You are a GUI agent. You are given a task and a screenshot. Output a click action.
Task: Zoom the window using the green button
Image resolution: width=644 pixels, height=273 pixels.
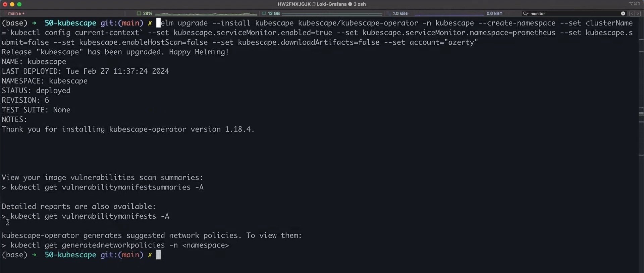click(x=19, y=4)
